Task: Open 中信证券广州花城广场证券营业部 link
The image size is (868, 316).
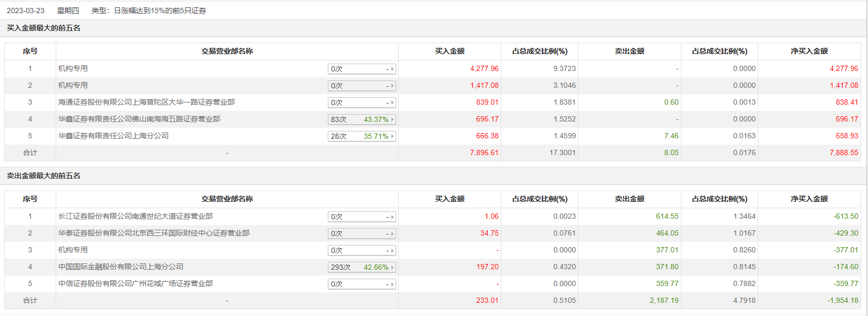Action: point(136,283)
